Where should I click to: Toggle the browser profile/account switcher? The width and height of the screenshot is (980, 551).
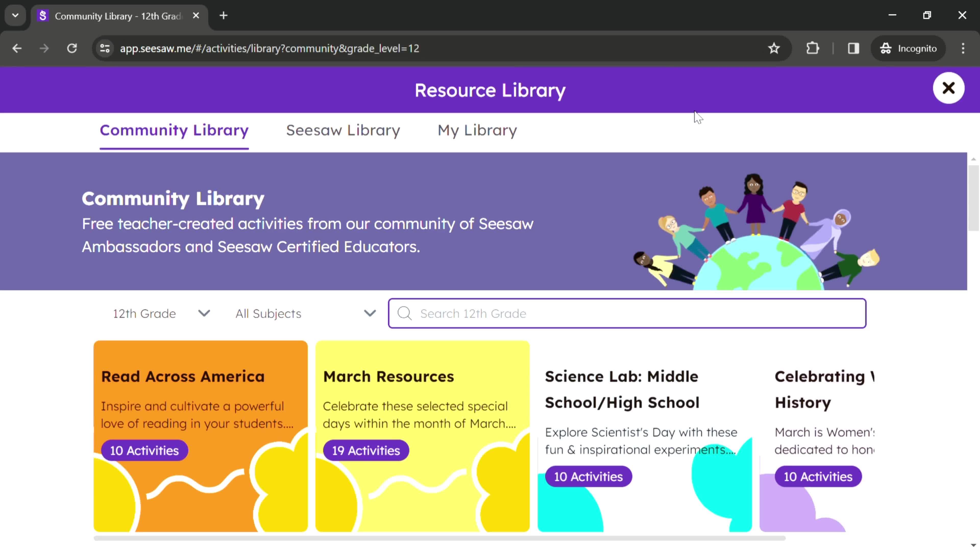click(909, 48)
